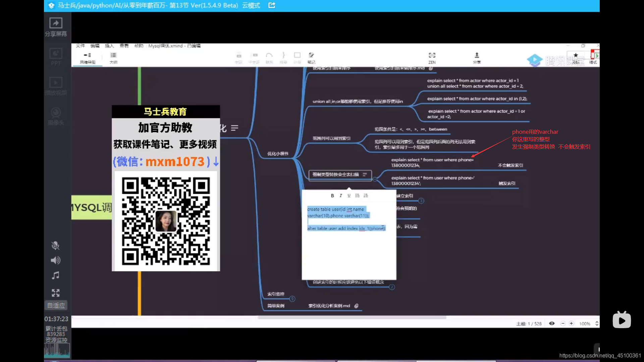Click the fullscreen expand arrows icon
The image size is (644, 362).
click(x=55, y=293)
